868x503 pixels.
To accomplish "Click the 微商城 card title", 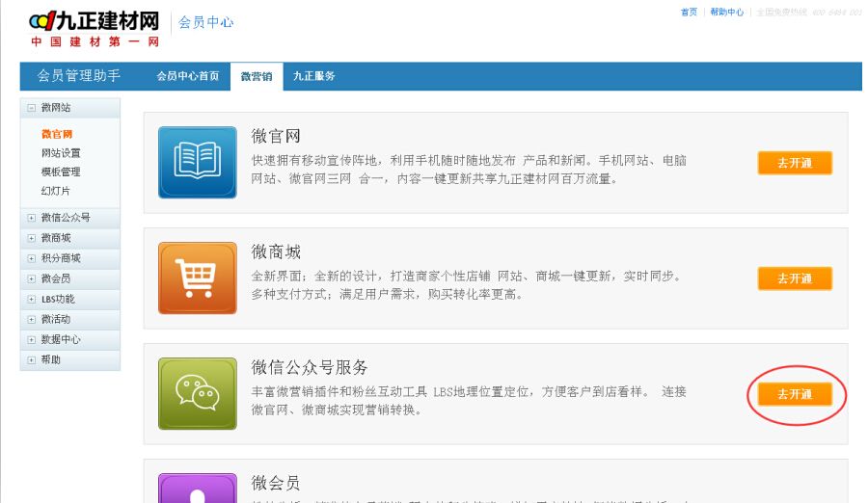I will 276,251.
